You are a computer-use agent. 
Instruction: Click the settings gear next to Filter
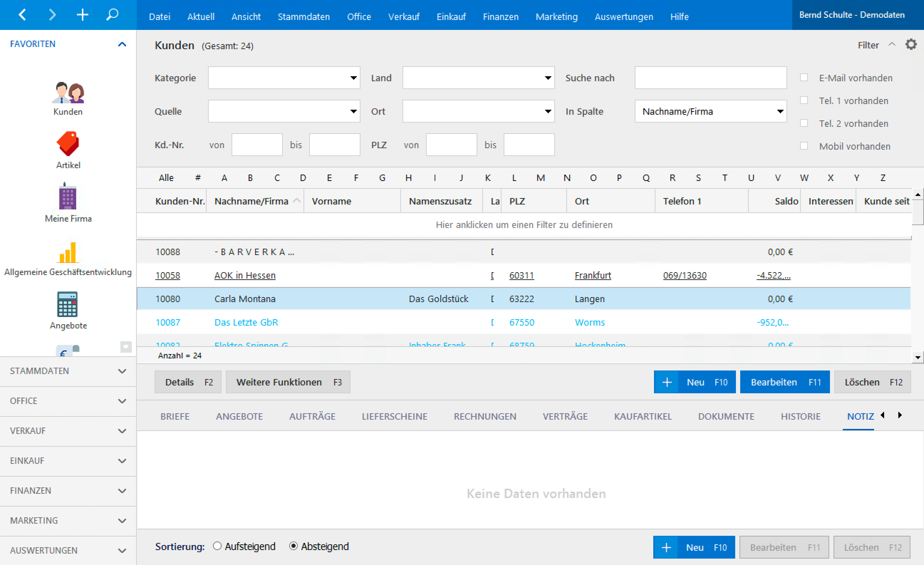pyautogui.click(x=911, y=45)
